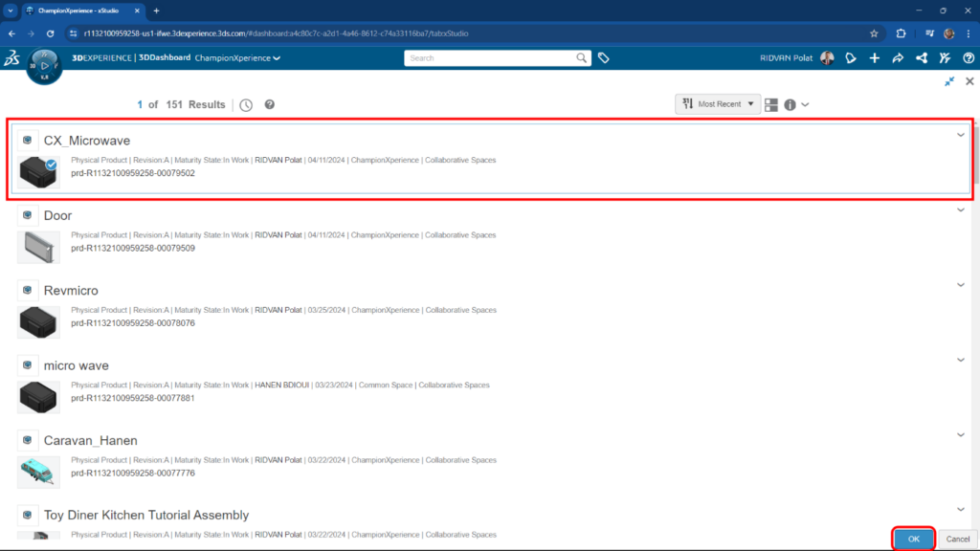This screenshot has height=551, width=980.
Task: Click the type icon next to Door
Action: tap(28, 215)
